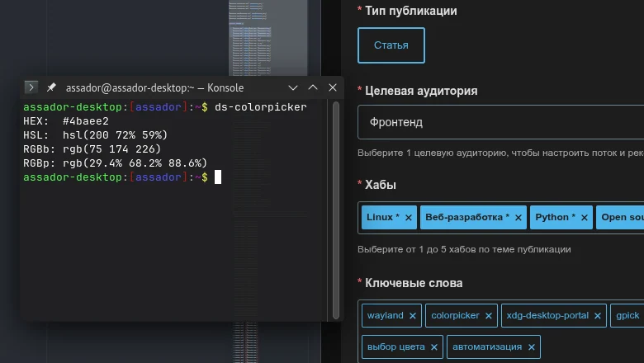The image size is (644, 363).
Task: Click hint text 'Выберите от 1 до 5 хабов'
Action: point(464,249)
